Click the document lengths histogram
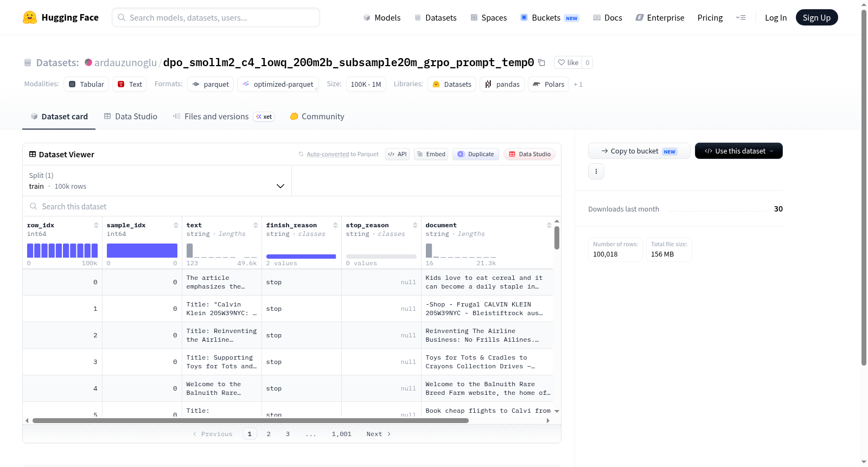The width and height of the screenshot is (868, 467). tap(461, 251)
